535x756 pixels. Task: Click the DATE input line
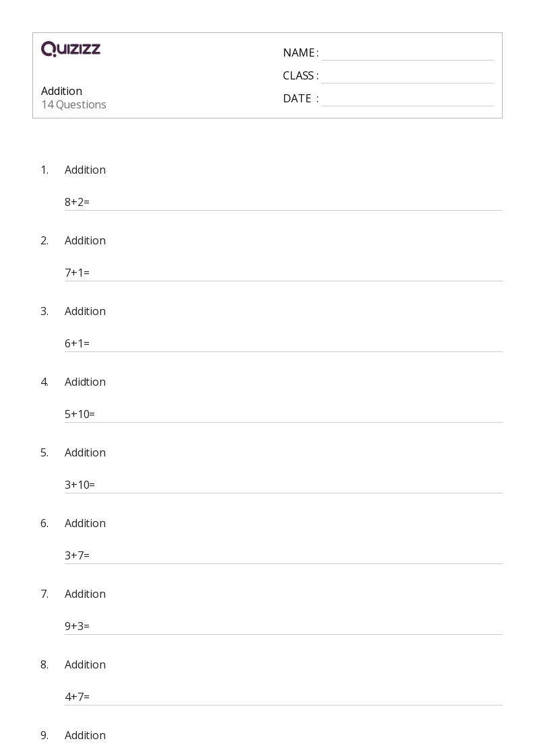coord(407,100)
